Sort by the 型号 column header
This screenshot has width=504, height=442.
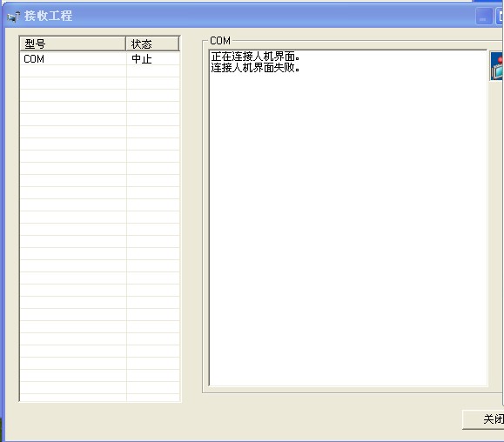click(72, 44)
